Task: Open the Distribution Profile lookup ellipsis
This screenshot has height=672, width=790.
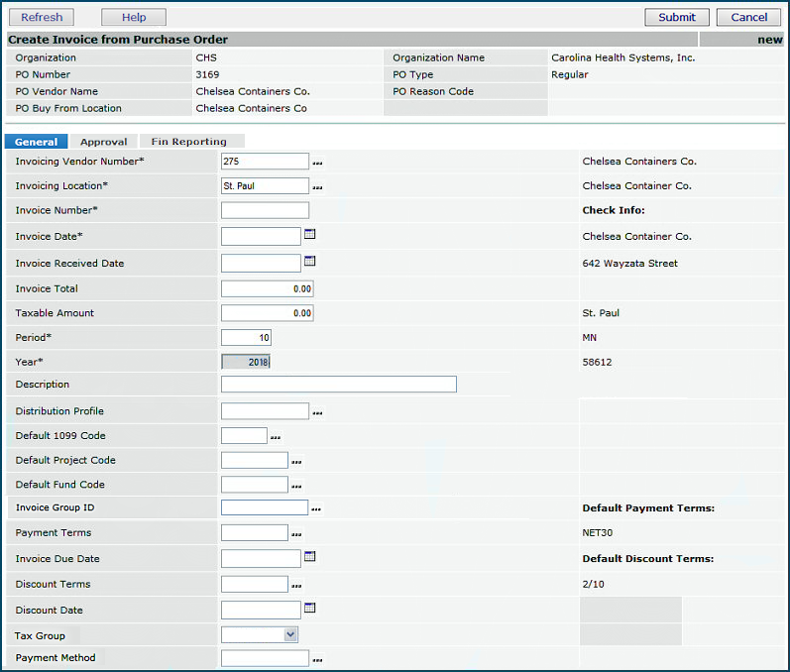Action: [x=318, y=411]
